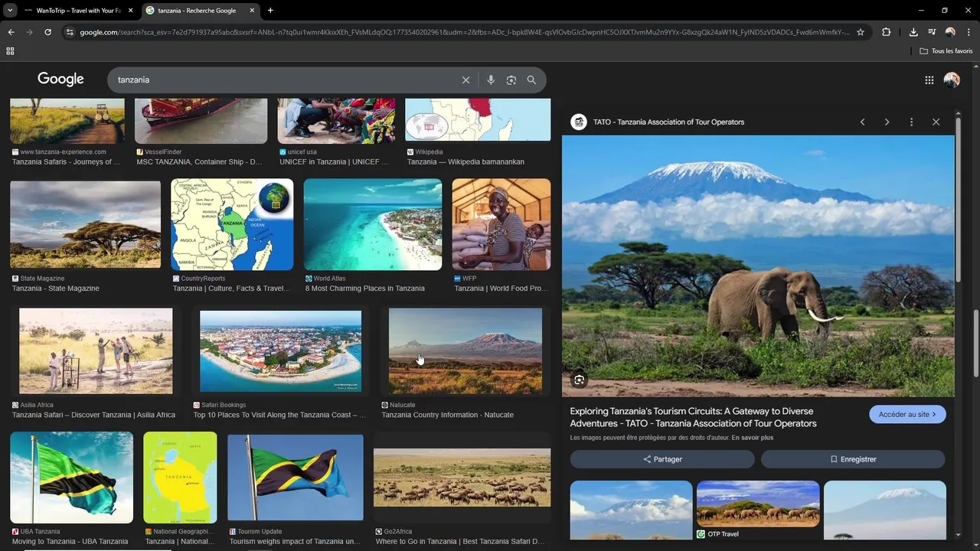Click the tanzania search input field
This screenshot has width=980, height=551.
(x=283, y=80)
